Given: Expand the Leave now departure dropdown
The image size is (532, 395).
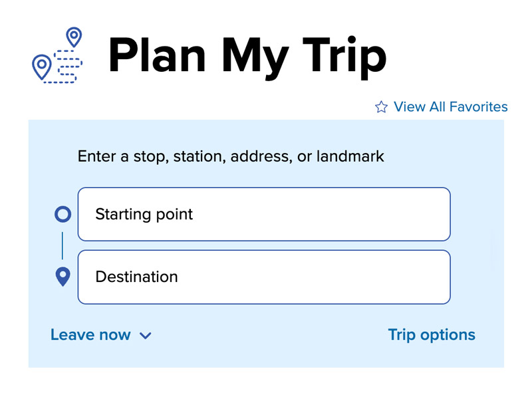Looking at the screenshot, I should click(100, 335).
